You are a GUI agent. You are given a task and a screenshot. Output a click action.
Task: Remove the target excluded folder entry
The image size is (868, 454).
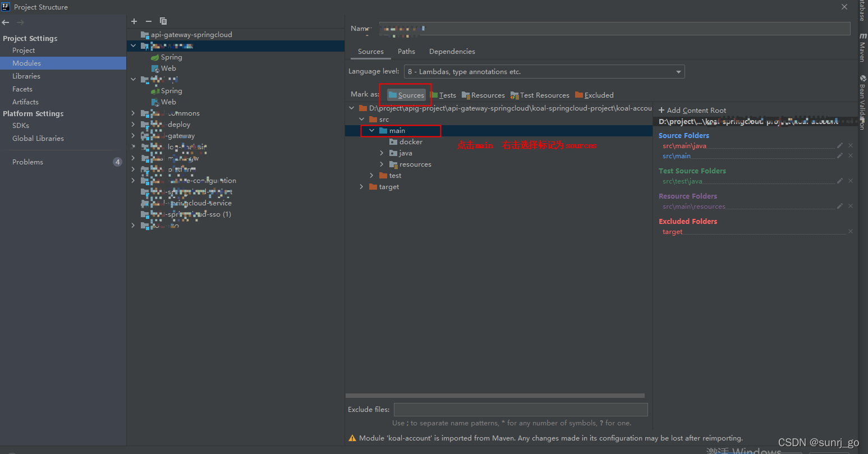[851, 231]
